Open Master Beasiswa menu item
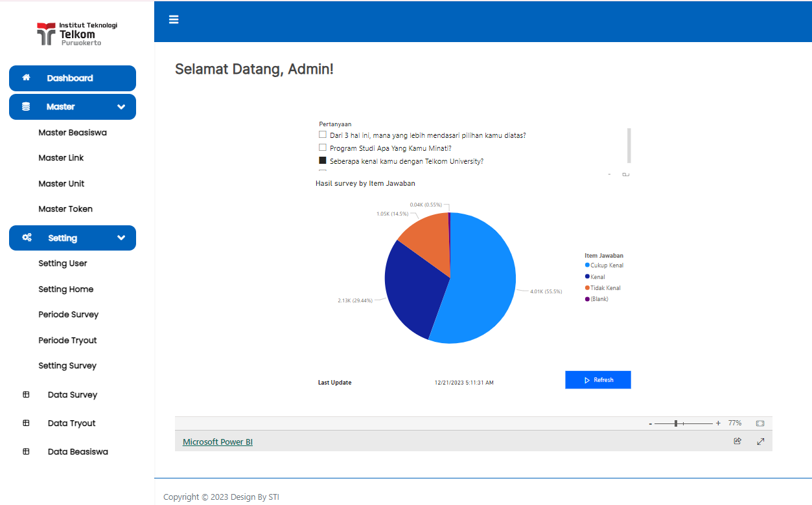812x505 pixels. pos(73,133)
